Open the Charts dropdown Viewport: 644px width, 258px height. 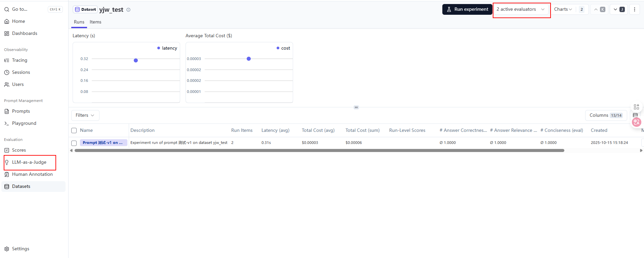563,9
